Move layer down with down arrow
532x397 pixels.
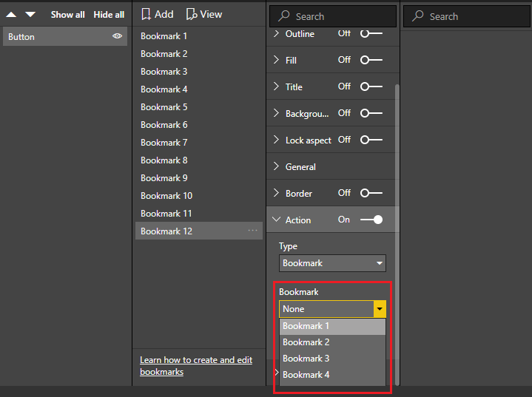[30, 15]
